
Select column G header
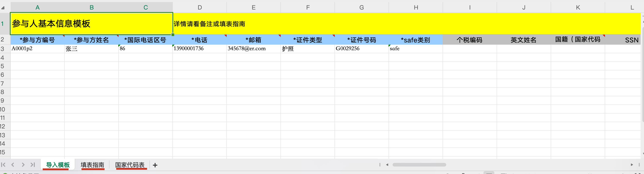point(362,7)
